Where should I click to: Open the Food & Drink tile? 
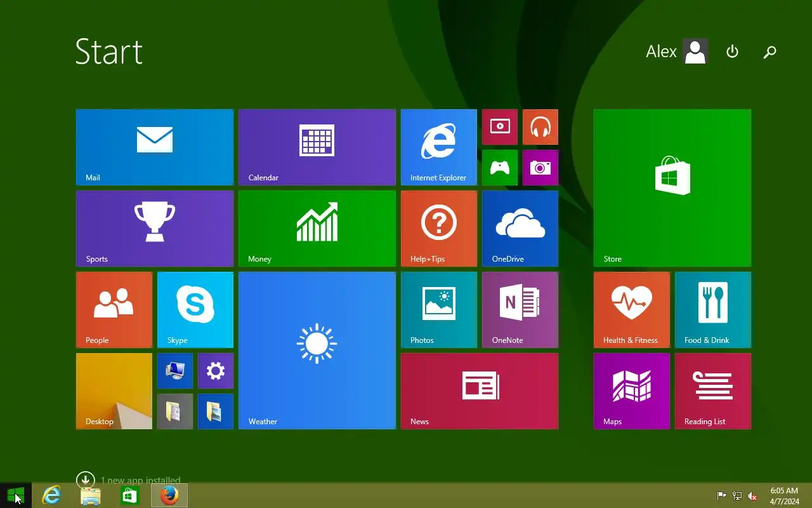click(x=713, y=310)
